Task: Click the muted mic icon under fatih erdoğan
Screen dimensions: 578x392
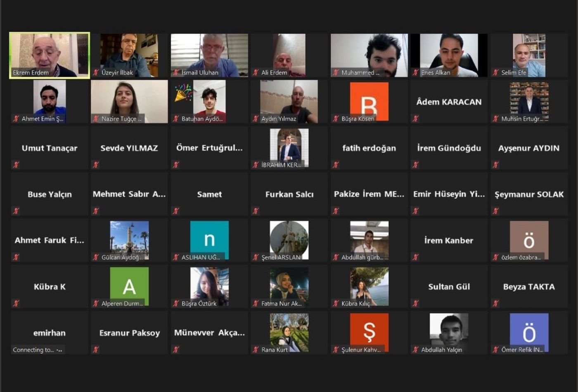Action: [x=336, y=165]
